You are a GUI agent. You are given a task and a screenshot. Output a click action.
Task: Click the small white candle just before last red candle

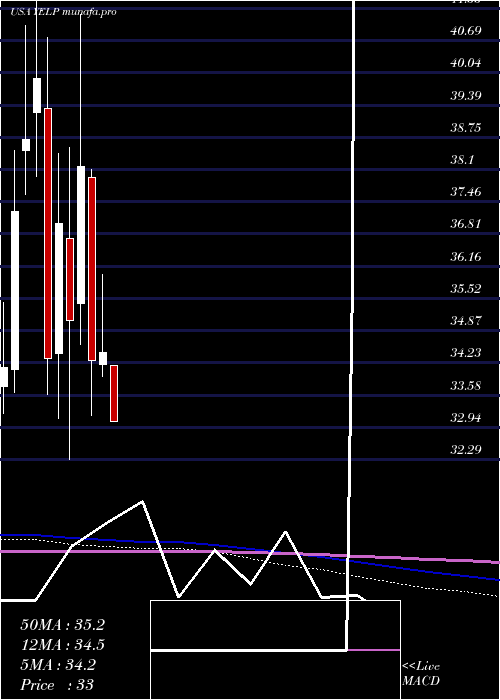pos(103,358)
